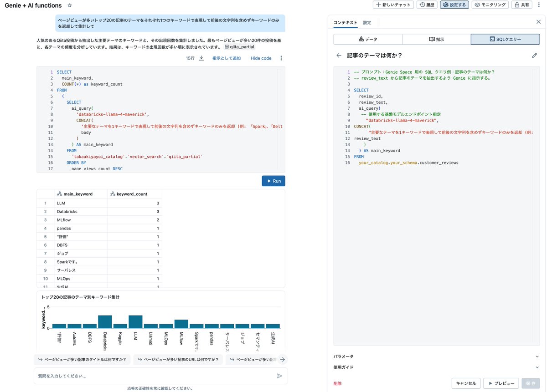Click the user prompt message bubble
The image size is (547, 392).
click(x=170, y=23)
